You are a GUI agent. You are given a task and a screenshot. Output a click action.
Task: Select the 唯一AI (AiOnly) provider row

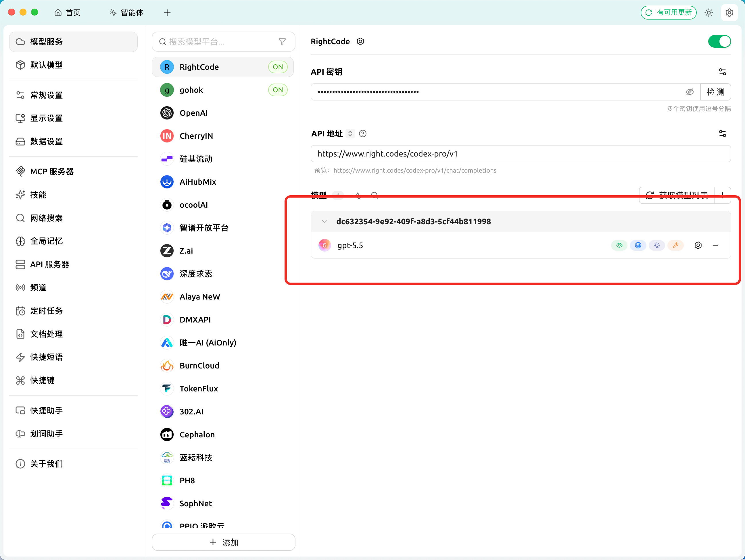(x=223, y=343)
